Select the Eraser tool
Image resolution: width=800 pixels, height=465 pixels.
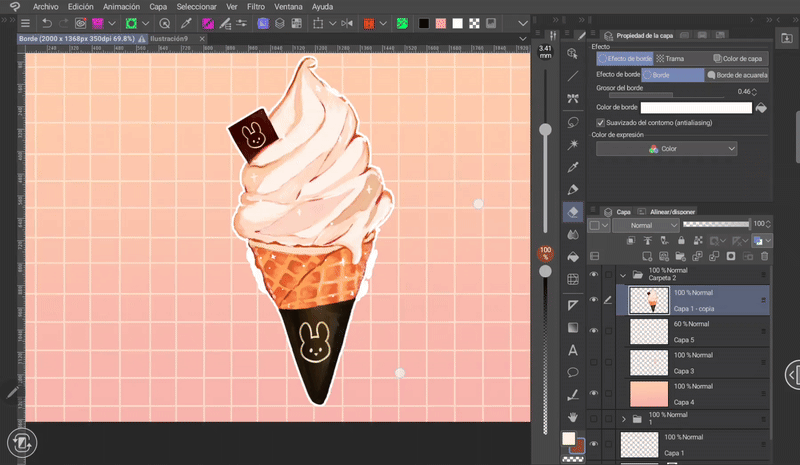pyautogui.click(x=573, y=211)
